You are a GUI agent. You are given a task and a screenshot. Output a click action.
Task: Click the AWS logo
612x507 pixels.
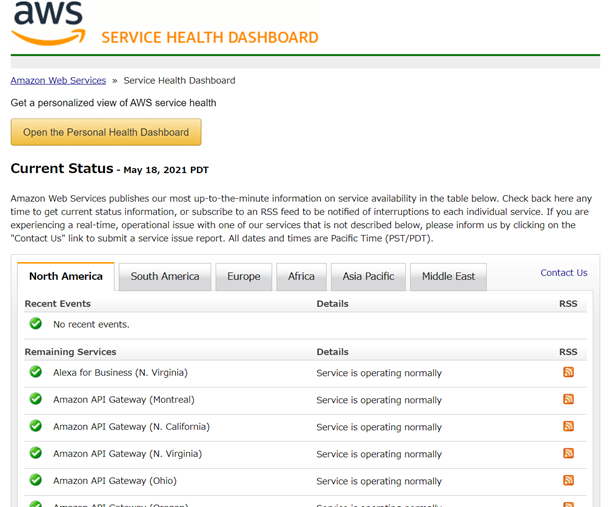tap(48, 23)
